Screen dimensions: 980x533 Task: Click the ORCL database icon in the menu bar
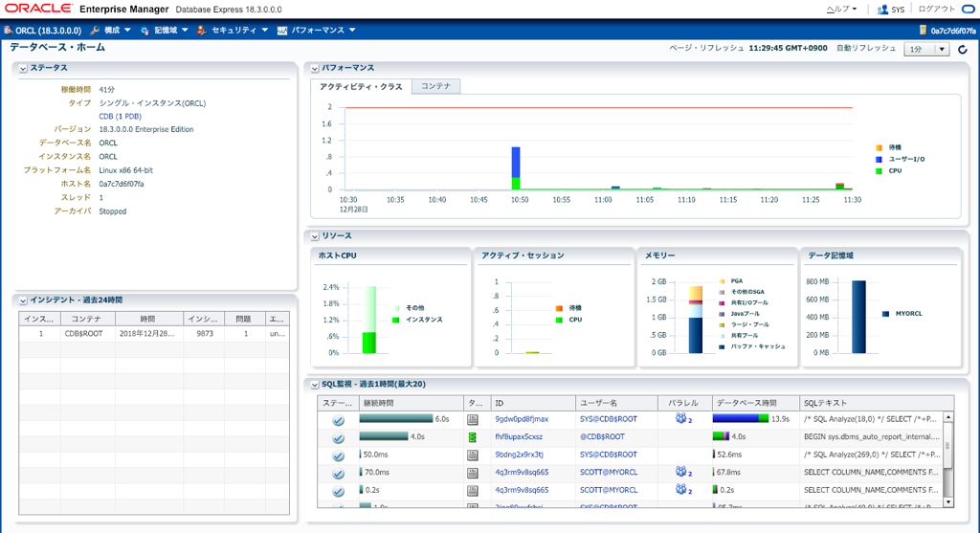pos(8,30)
